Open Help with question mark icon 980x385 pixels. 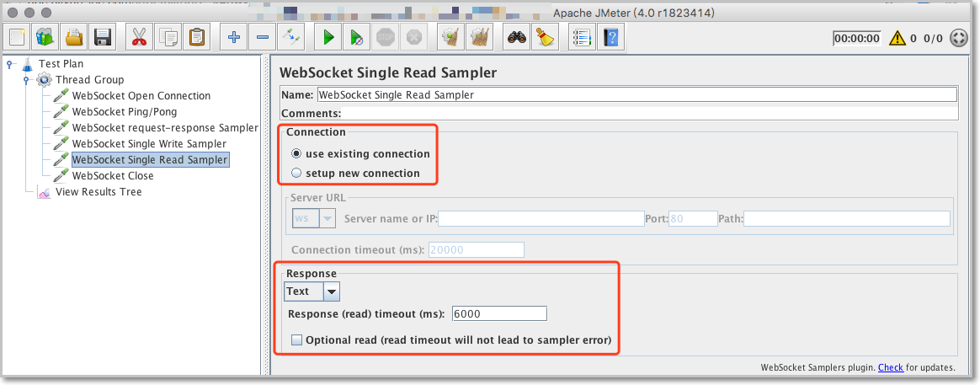[611, 38]
